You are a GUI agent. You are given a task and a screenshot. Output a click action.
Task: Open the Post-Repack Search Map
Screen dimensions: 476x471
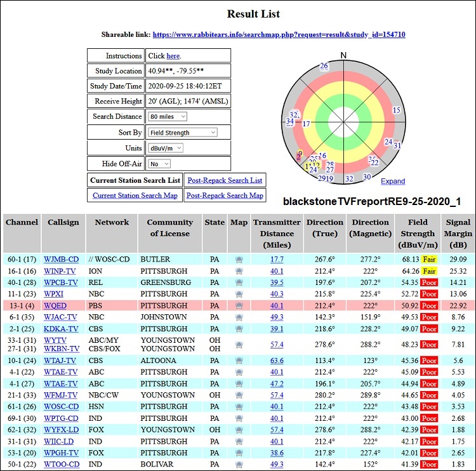point(225,196)
